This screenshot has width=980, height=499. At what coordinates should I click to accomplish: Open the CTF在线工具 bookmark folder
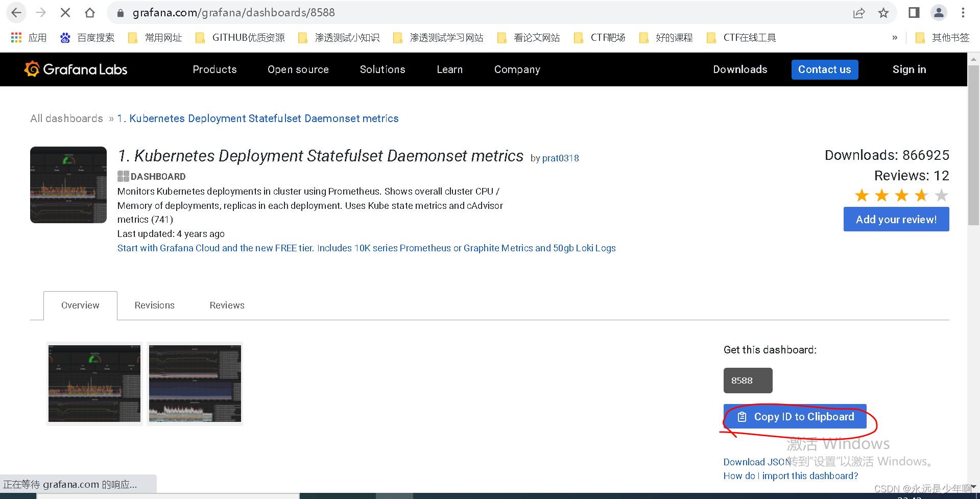pyautogui.click(x=742, y=37)
